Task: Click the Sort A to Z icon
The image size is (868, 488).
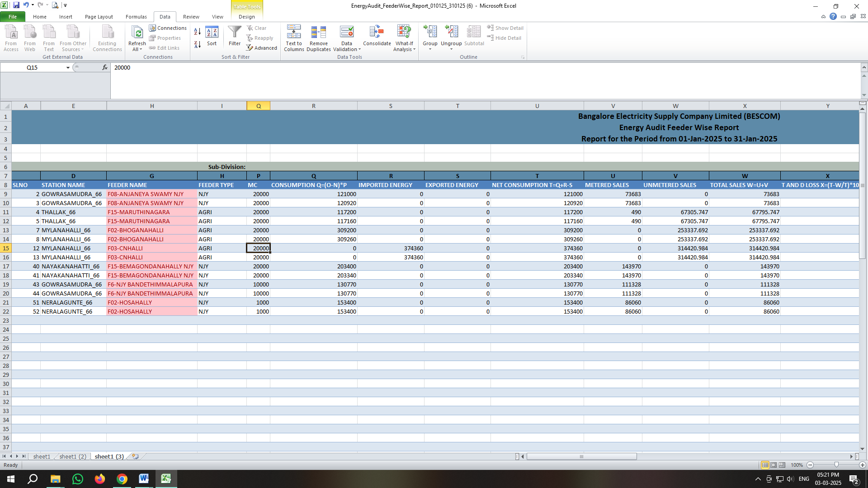Action: (198, 32)
